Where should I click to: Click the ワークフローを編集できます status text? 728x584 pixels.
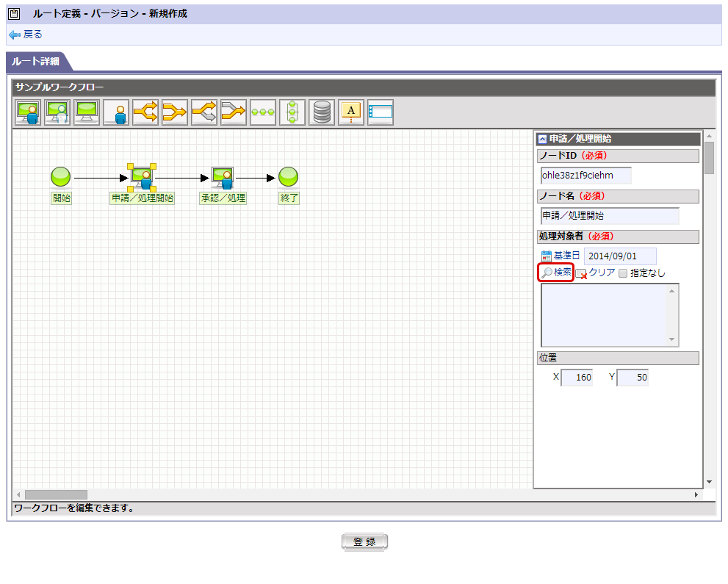pyautogui.click(x=74, y=508)
